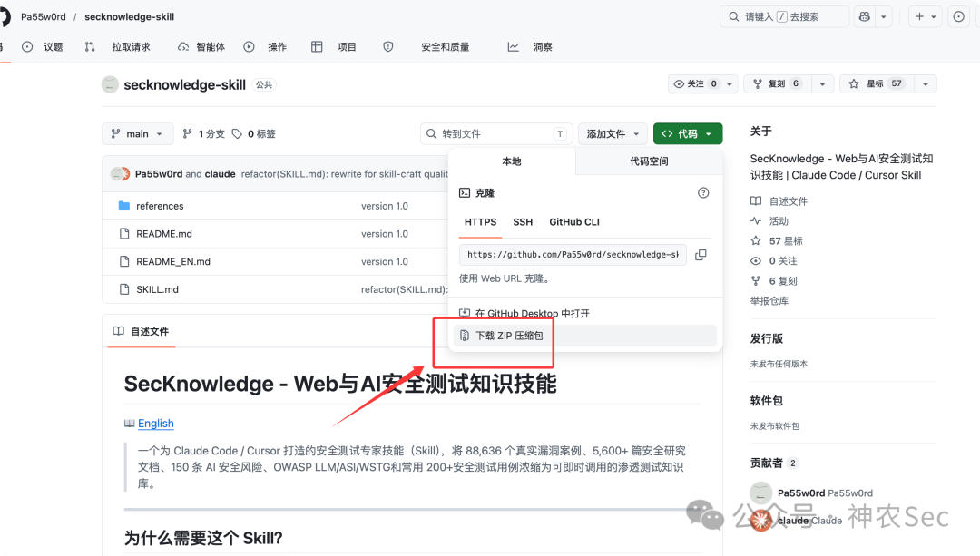
Task: Copy the clone URL to clipboard
Action: click(701, 254)
